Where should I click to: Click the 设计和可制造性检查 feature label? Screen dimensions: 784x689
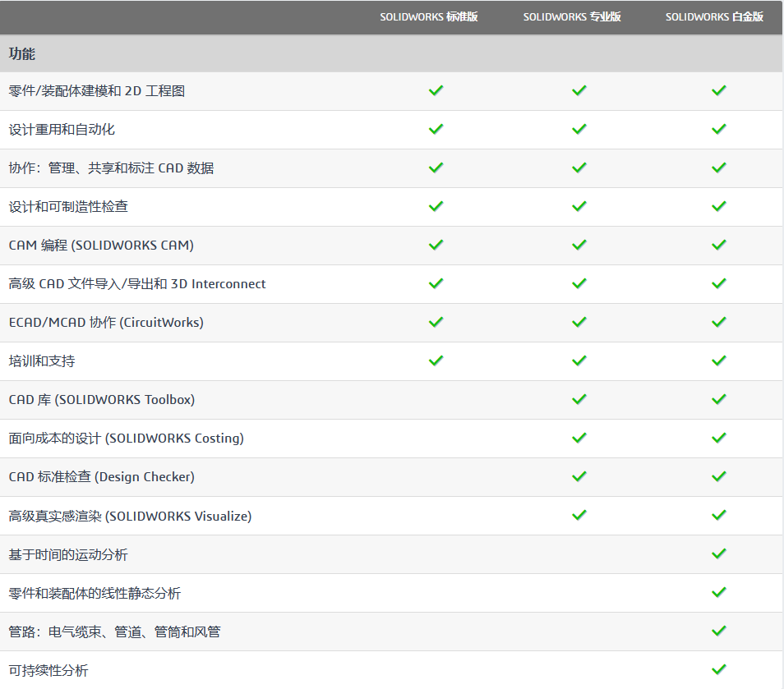(x=68, y=206)
